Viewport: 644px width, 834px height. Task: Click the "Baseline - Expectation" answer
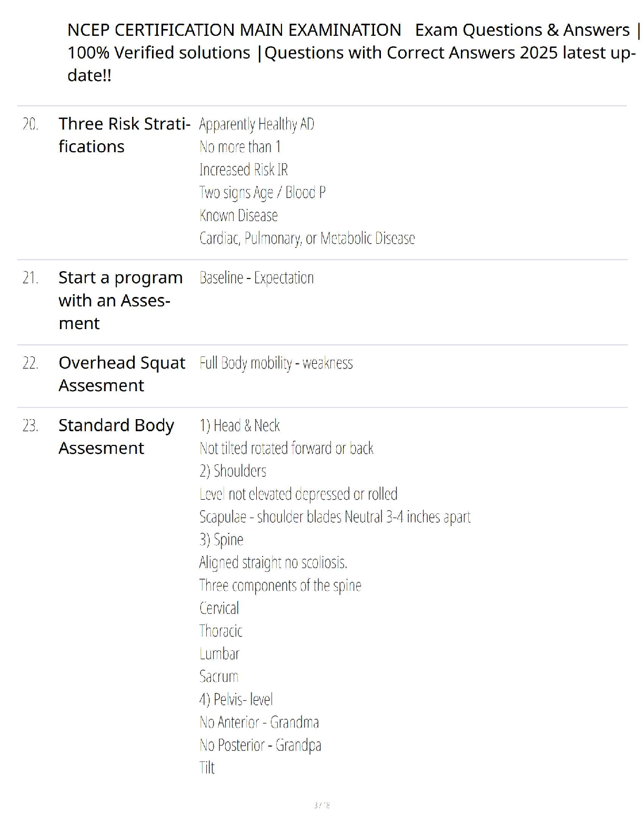[256, 277]
